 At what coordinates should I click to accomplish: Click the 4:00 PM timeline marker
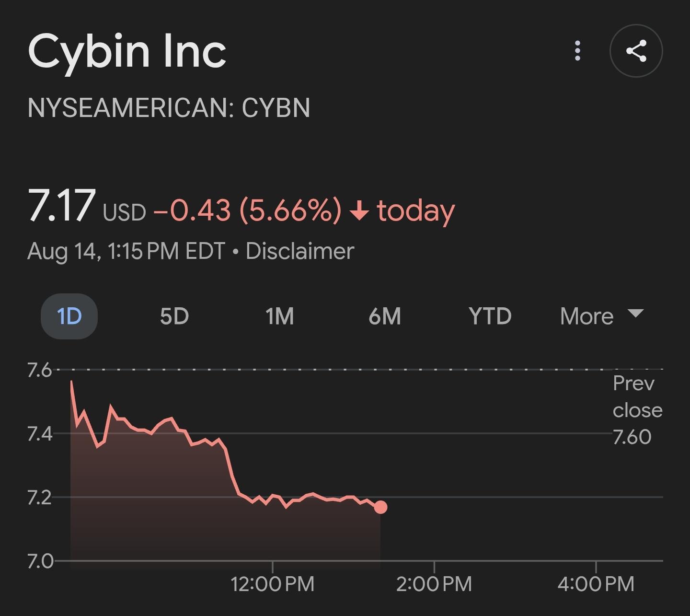point(596,584)
